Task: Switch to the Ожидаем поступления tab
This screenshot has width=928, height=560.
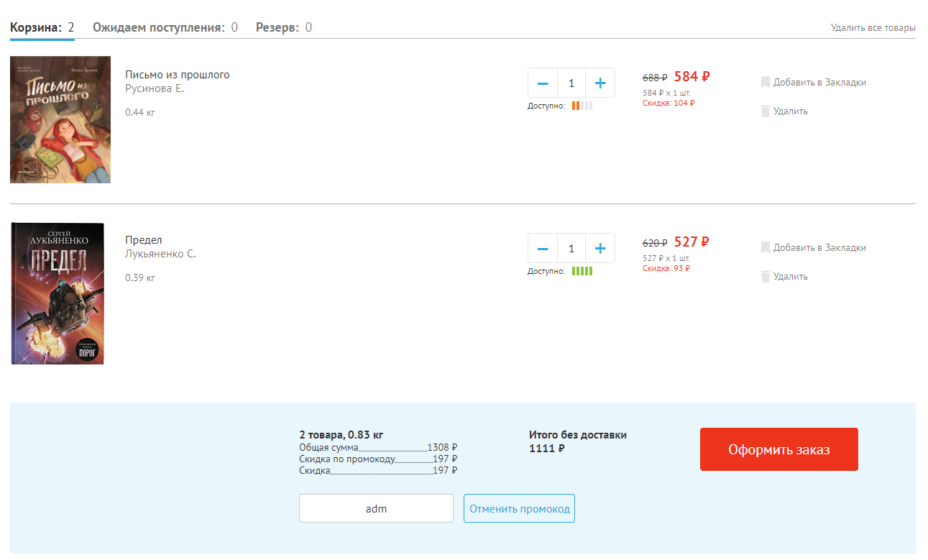Action: click(165, 28)
